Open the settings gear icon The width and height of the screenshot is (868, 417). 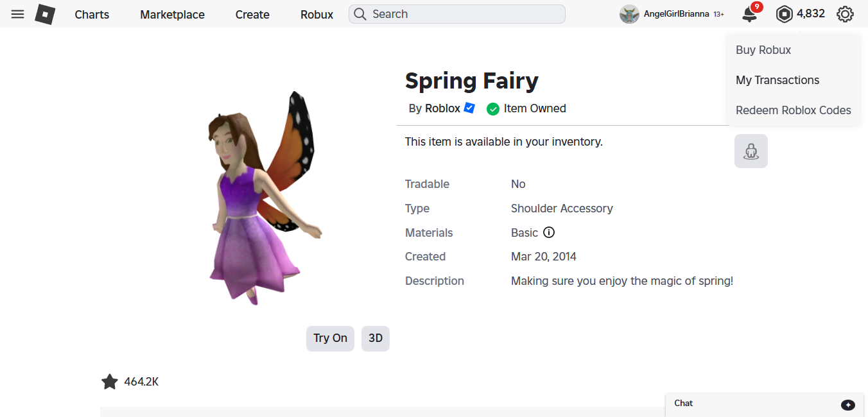click(845, 14)
